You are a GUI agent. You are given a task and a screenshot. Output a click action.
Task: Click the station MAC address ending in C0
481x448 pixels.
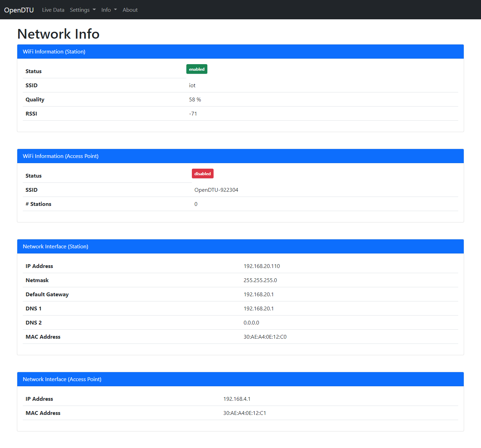pyautogui.click(x=265, y=337)
